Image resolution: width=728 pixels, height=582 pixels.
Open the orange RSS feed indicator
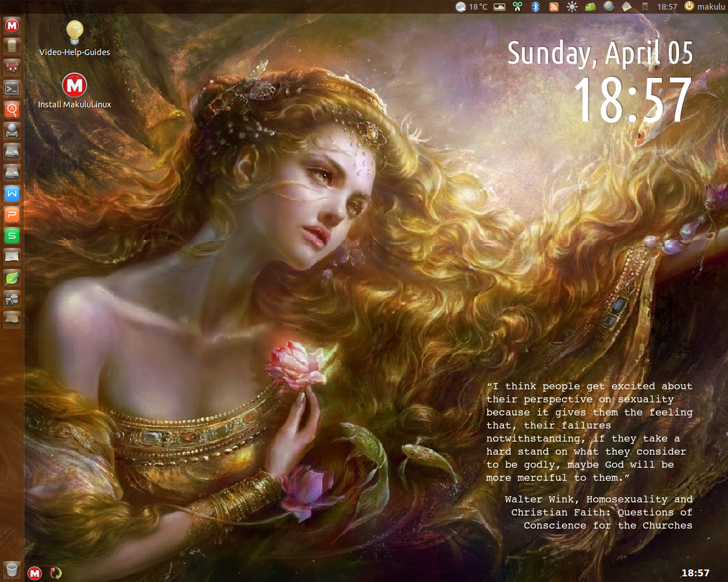click(x=553, y=7)
